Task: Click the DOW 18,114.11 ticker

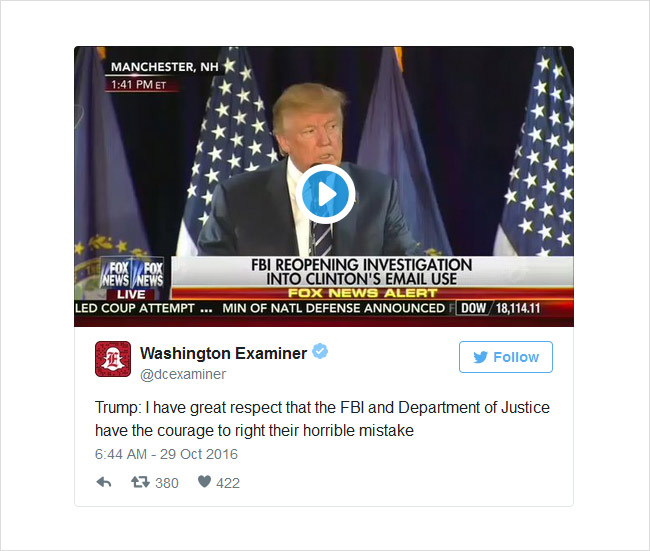Action: coord(500,308)
